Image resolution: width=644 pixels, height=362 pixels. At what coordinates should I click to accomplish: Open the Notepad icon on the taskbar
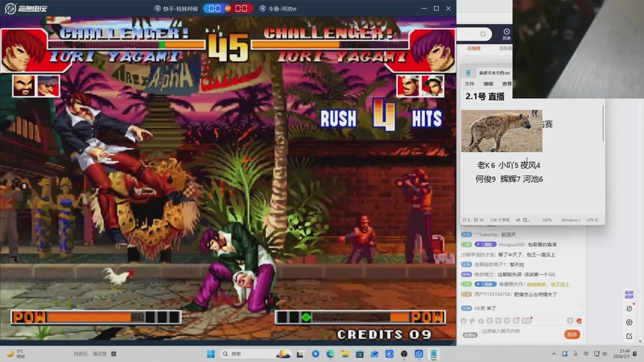433,354
